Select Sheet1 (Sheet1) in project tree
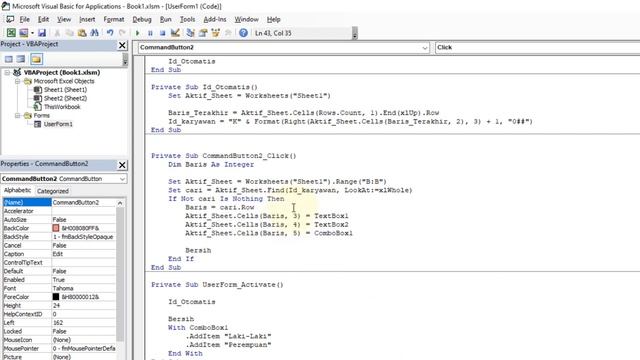The width and height of the screenshot is (640, 360). [65, 90]
